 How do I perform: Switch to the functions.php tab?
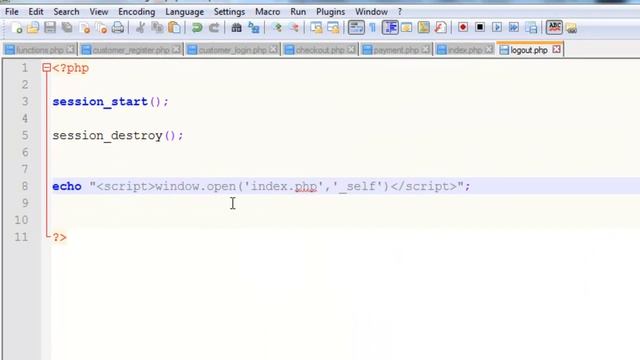click(x=40, y=50)
